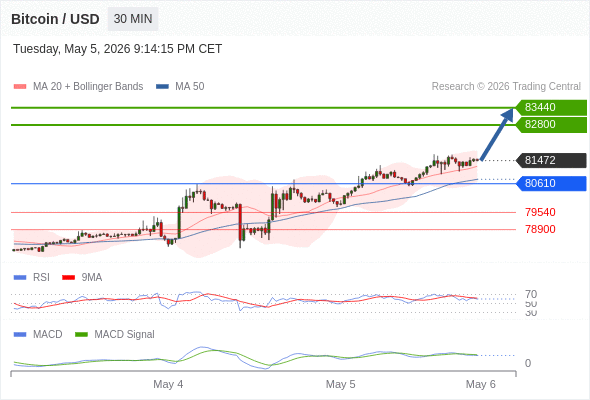The height and width of the screenshot is (400, 590).
Task: Click the blue 80610 pivot label
Action: tap(551, 183)
